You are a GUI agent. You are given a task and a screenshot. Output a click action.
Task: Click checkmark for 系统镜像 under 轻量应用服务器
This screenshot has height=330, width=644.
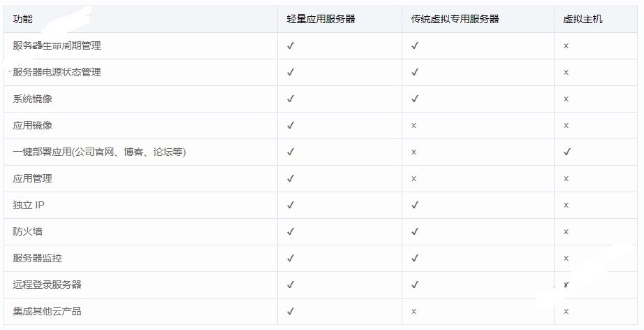(291, 99)
